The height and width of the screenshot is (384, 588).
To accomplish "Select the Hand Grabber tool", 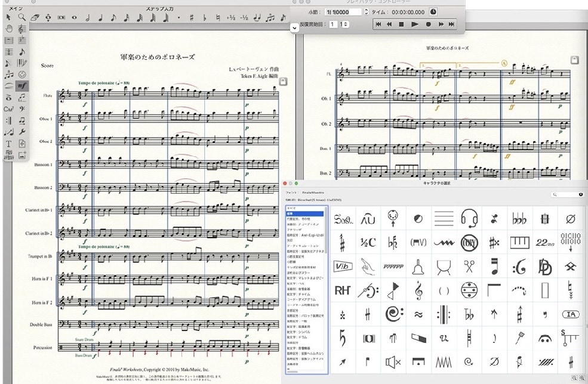I will point(8,29).
